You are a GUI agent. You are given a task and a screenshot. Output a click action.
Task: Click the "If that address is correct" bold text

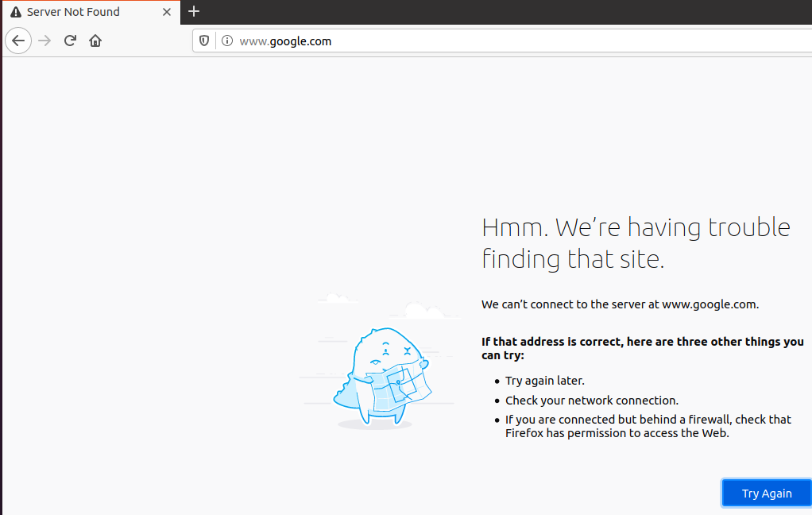coord(643,348)
